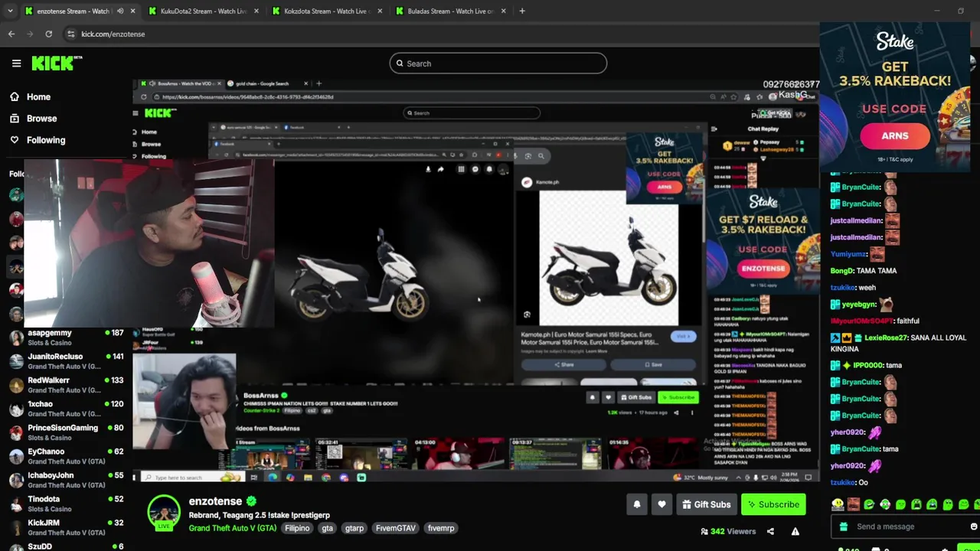Click the green Subscribe button
980x551 pixels.
coord(772,504)
